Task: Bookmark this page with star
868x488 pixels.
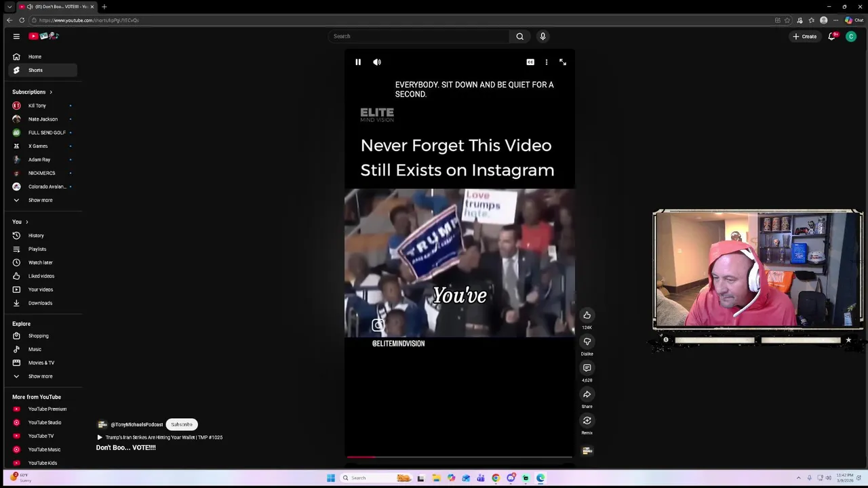Action: click(787, 20)
